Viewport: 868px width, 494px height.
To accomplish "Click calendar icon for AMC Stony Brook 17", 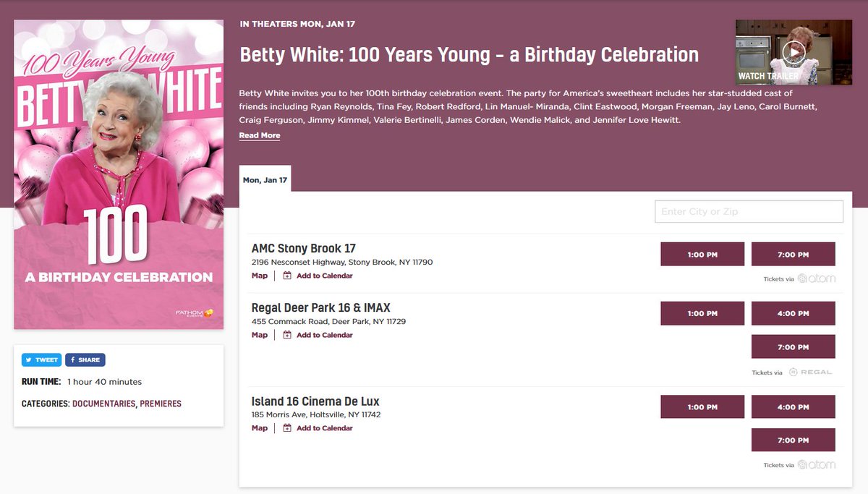I will [287, 276].
